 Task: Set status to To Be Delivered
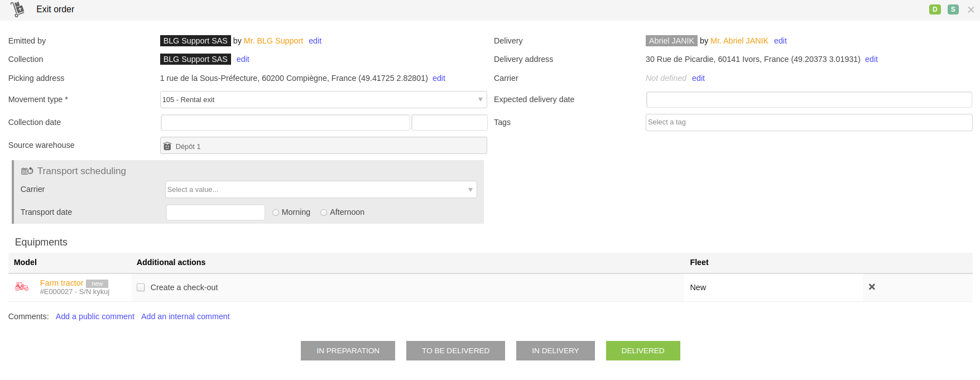click(x=455, y=350)
